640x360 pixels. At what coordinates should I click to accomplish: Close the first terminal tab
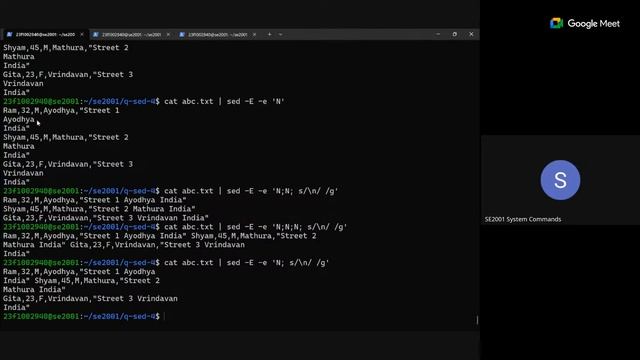pyautogui.click(x=82, y=35)
